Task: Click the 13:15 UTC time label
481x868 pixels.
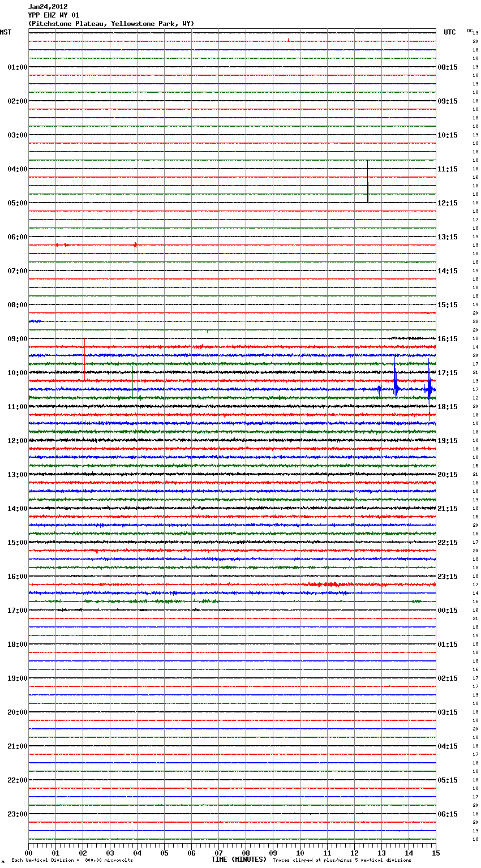Action: pyautogui.click(x=448, y=237)
